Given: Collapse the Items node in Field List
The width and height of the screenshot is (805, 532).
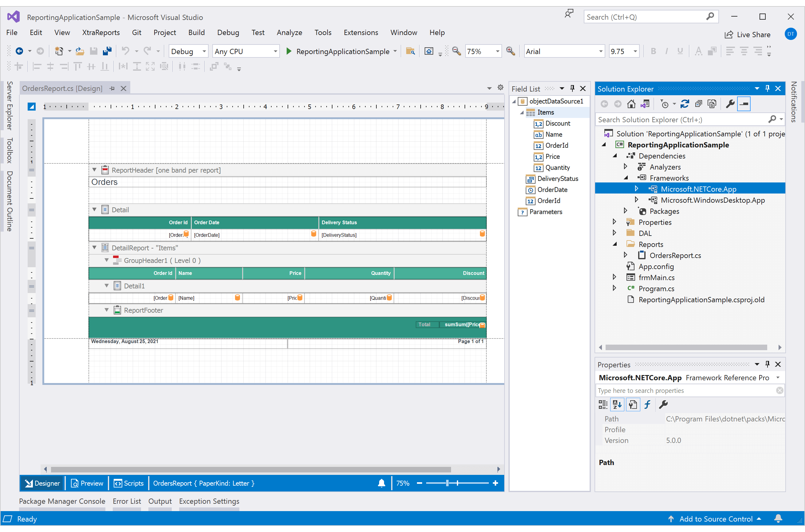Looking at the screenshot, I should pyautogui.click(x=522, y=112).
